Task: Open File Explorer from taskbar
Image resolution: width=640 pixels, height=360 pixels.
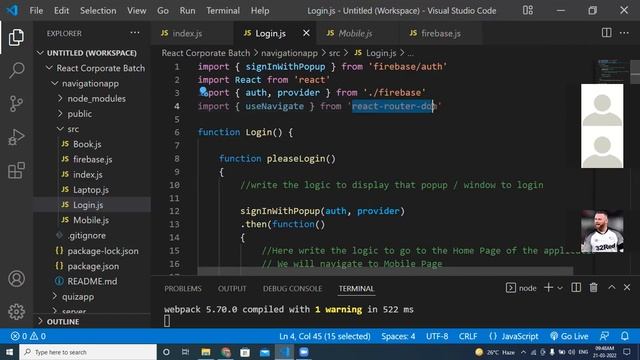Action: 205,352
